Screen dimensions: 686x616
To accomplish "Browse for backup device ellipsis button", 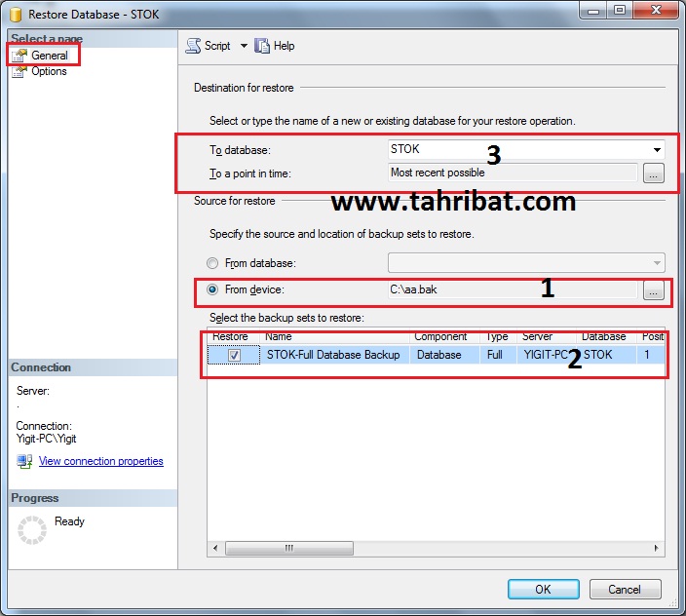I will [x=653, y=289].
